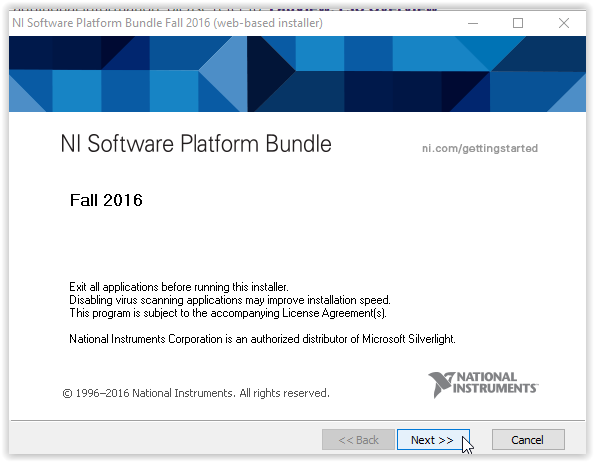Open the ni.com/gettingstarted link

click(480, 148)
